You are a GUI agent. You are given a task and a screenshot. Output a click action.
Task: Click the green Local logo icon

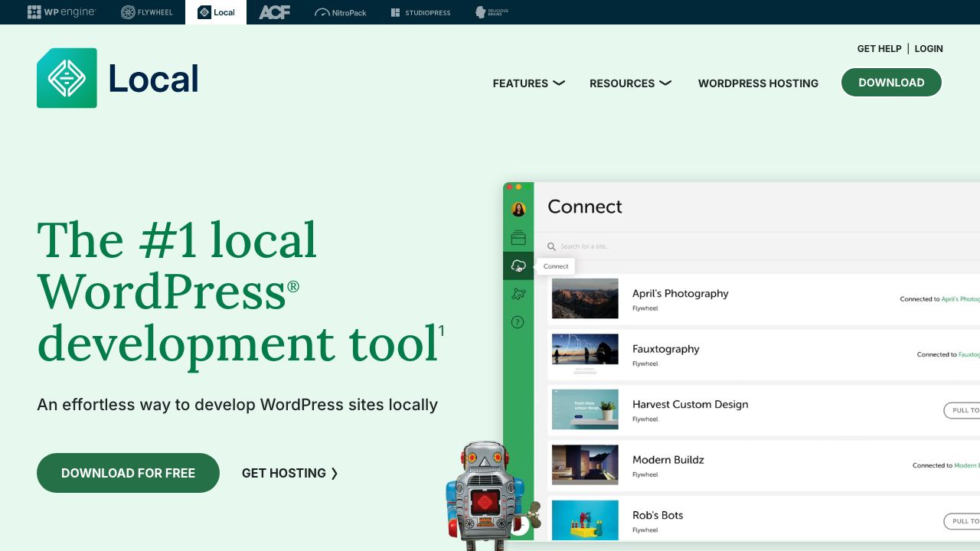coord(67,78)
